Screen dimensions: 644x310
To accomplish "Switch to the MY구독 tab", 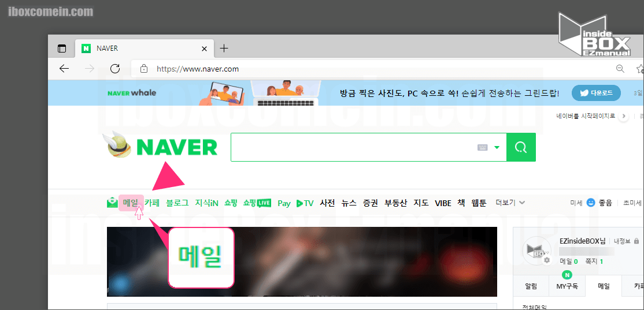I will (567, 286).
